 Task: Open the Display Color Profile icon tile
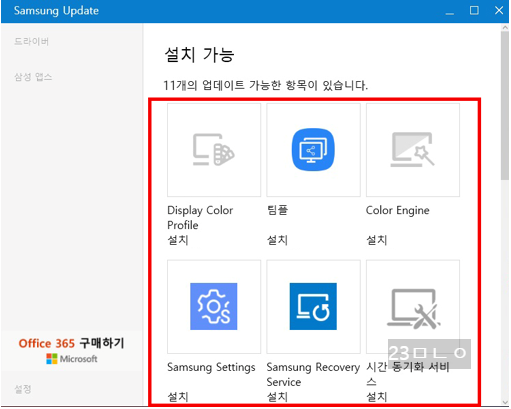point(214,150)
